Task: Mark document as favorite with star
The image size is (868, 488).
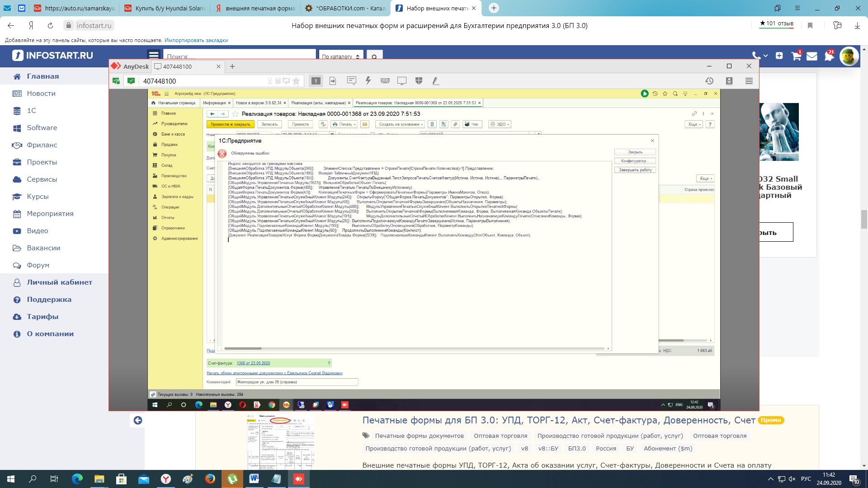Action: pyautogui.click(x=235, y=114)
